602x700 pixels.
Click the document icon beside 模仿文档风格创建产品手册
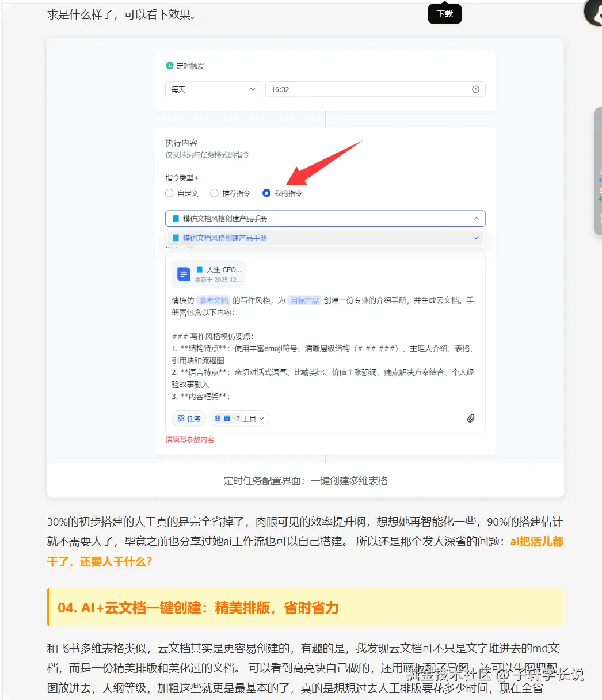pos(174,218)
